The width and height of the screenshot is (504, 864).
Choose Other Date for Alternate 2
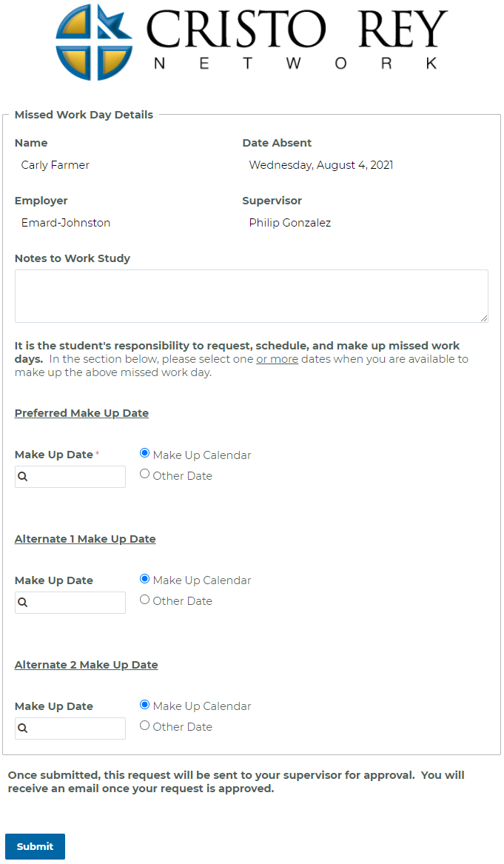pos(145,726)
